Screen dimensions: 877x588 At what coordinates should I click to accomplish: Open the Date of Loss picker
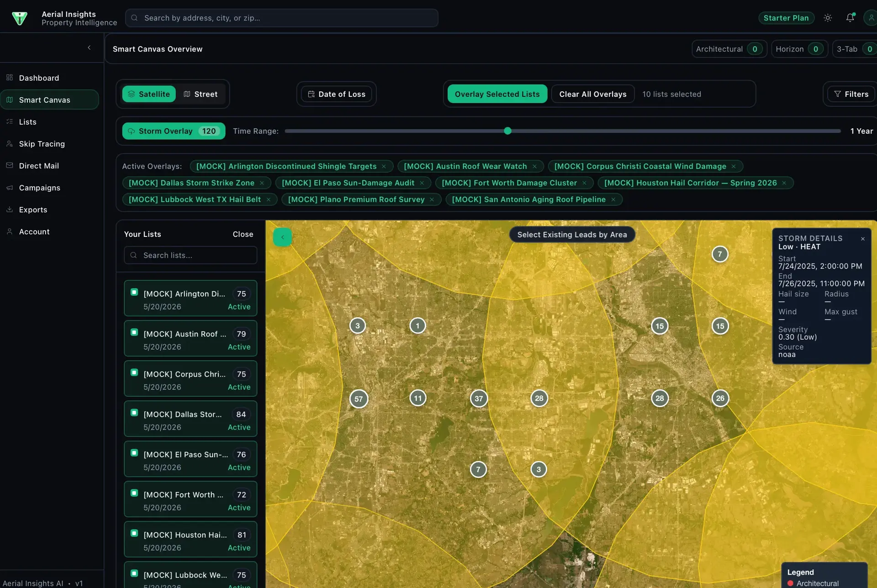point(336,94)
